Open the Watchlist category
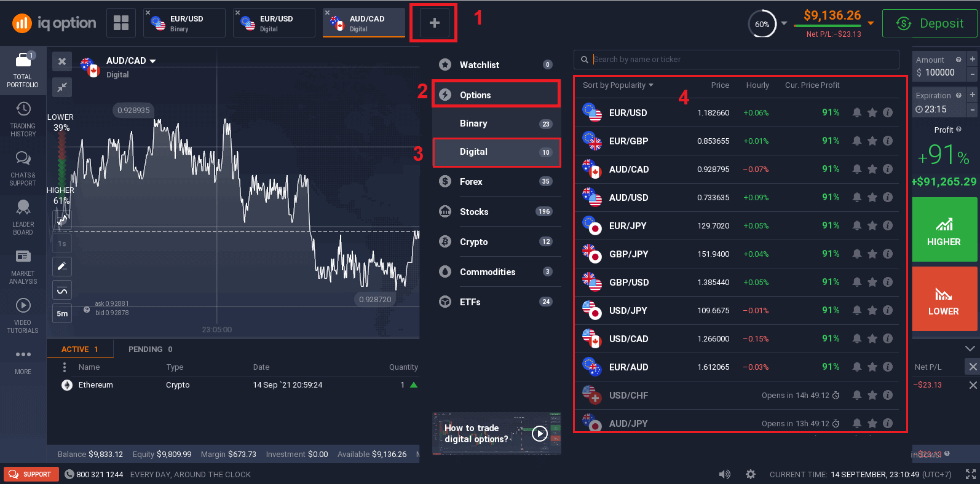The height and width of the screenshot is (484, 980). click(496, 64)
